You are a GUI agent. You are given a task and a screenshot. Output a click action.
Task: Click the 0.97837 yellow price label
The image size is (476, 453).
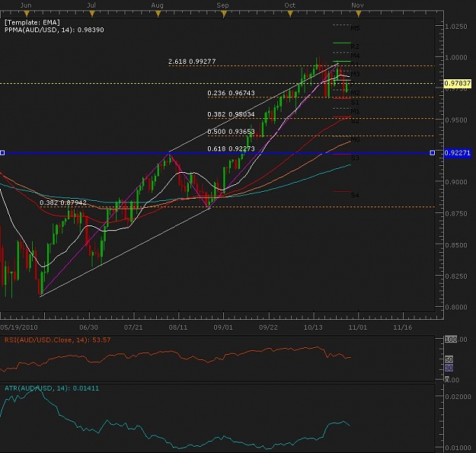click(457, 83)
